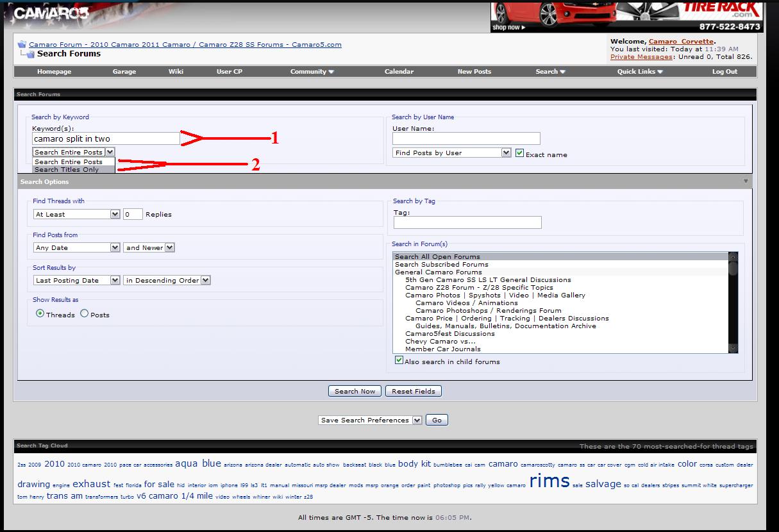
Task: Click the Search Now button
Action: (355, 391)
